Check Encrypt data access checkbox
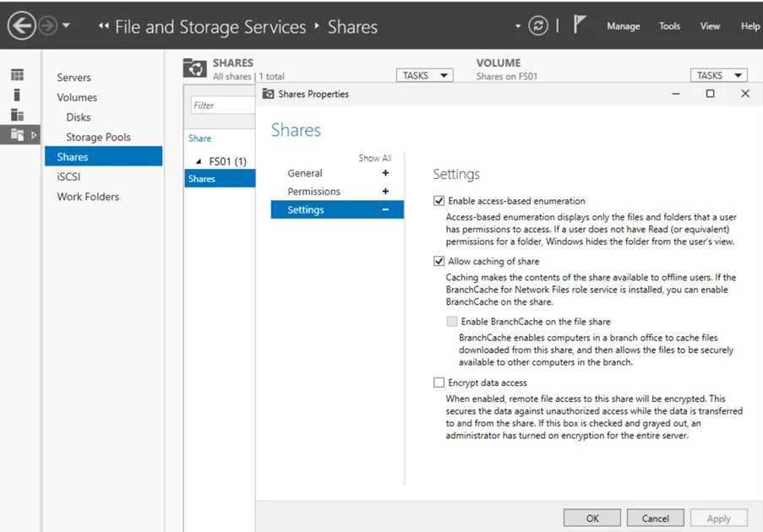 pyautogui.click(x=439, y=383)
